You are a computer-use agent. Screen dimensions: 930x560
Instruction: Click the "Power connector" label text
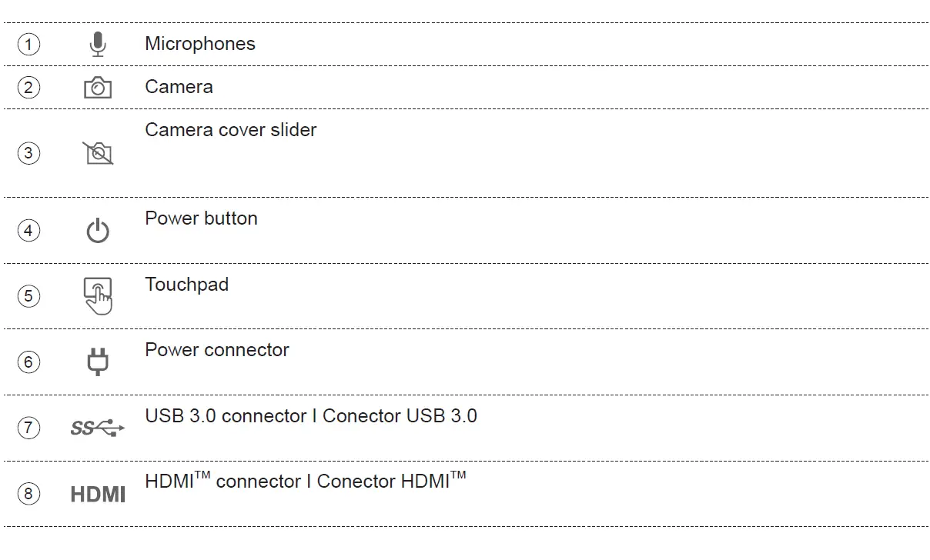tap(216, 350)
